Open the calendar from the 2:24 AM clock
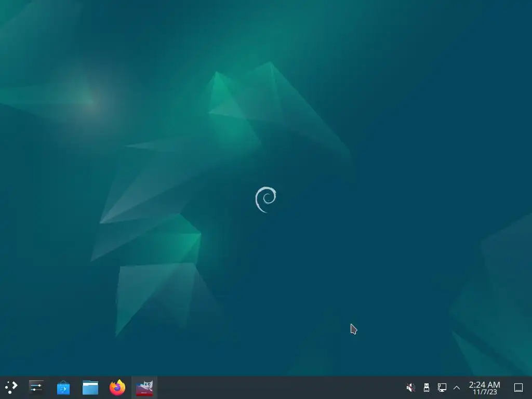 pos(485,388)
